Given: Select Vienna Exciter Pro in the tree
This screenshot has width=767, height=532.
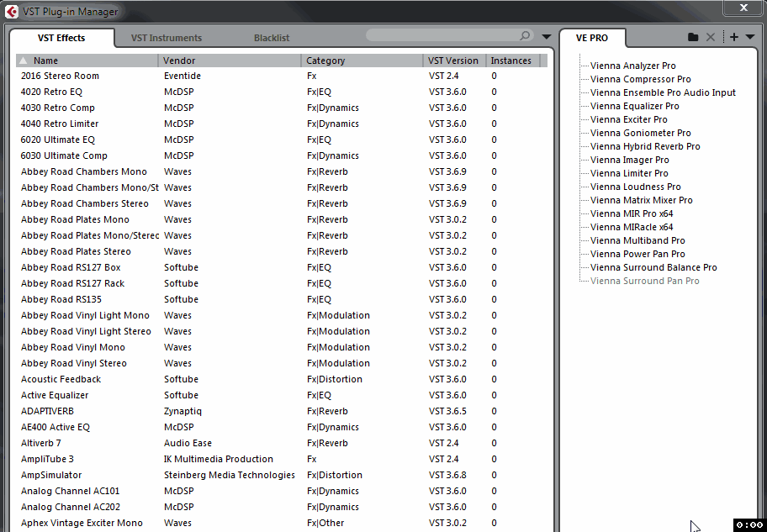Looking at the screenshot, I should point(628,119).
